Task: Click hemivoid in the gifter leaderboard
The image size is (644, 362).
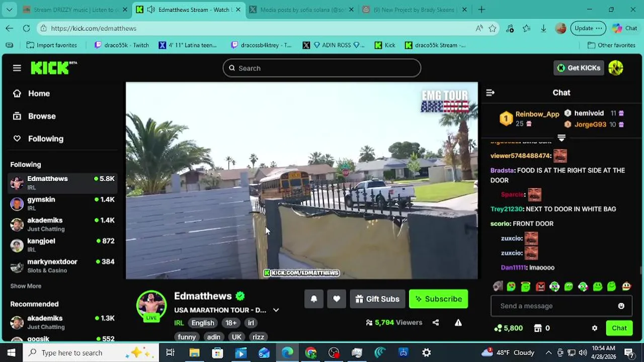Action: click(589, 113)
